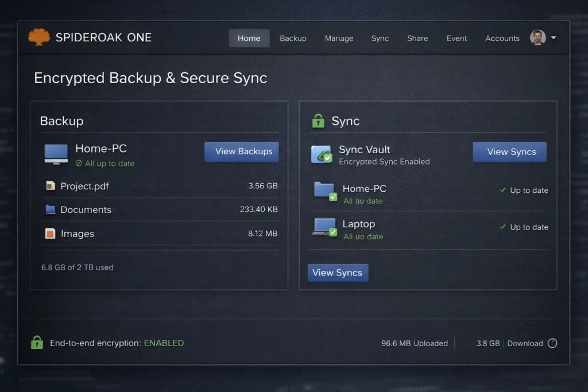Open the Share menu item
This screenshot has width=588, height=392.
(x=417, y=38)
